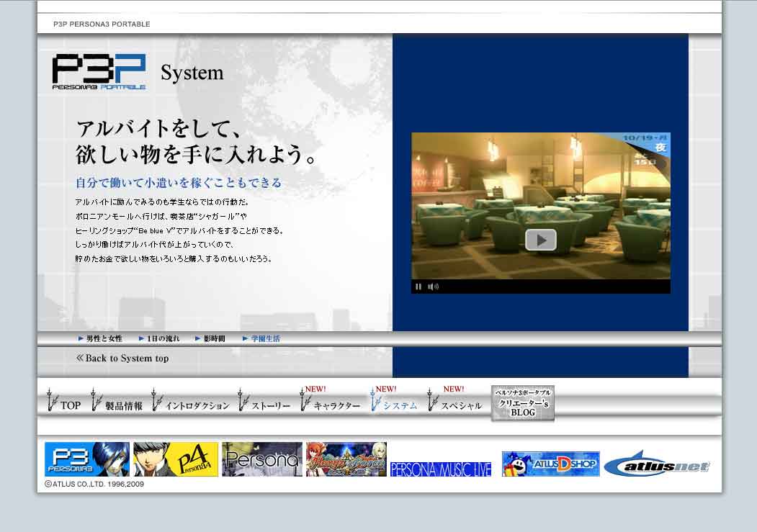Click the P3P PERSONA3 PORTABLE header text
Image resolution: width=757 pixels, height=532 pixels.
pos(102,24)
